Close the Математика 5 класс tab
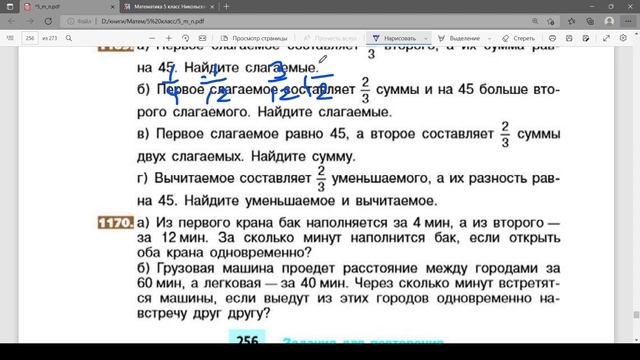This screenshot has height=360, width=640. click(x=212, y=7)
